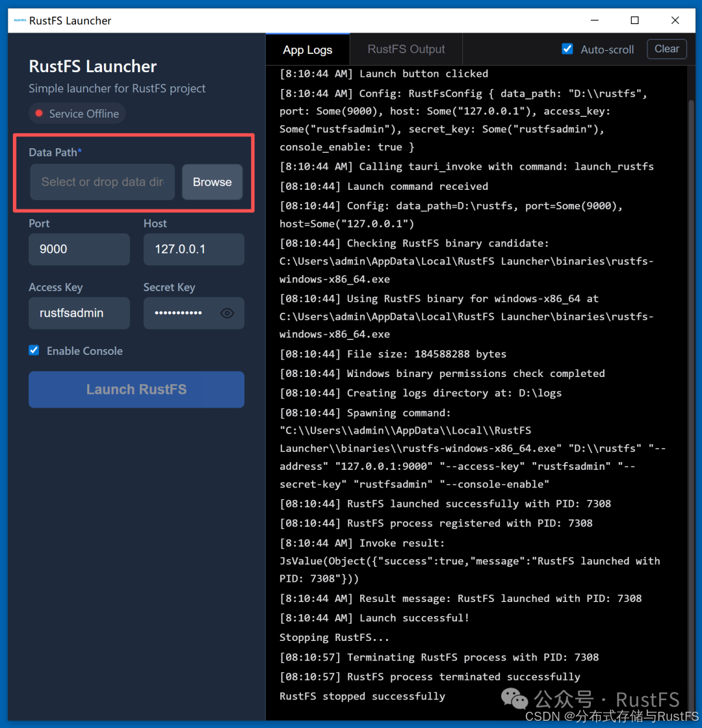Viewport: 702px width, 728px height.
Task: Click 'Creating logs directory at: D:\logs' line
Action: click(x=421, y=393)
